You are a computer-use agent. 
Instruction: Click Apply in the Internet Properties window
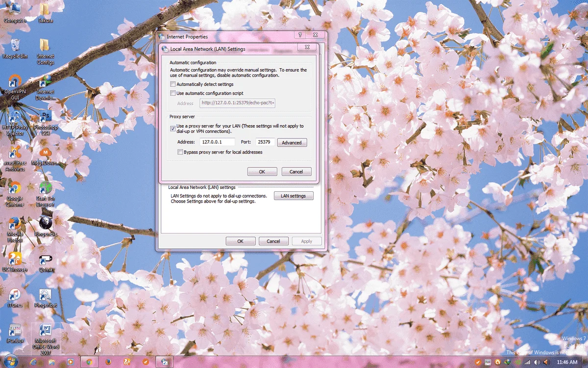(307, 241)
